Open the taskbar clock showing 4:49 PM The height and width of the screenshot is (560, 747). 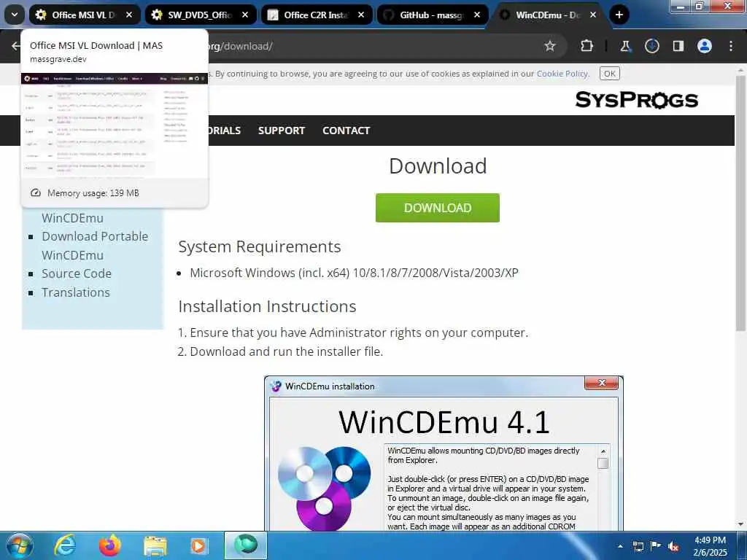(710, 546)
